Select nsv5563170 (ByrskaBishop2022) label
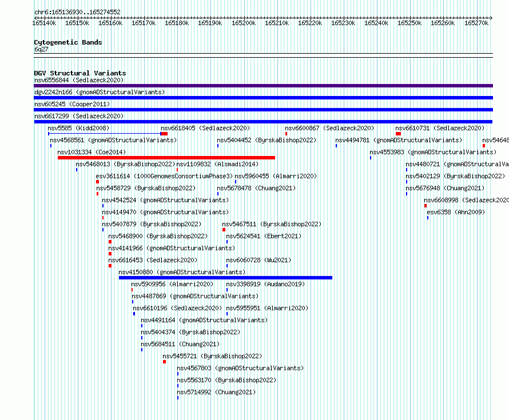509x420 pixels. [x=226, y=380]
